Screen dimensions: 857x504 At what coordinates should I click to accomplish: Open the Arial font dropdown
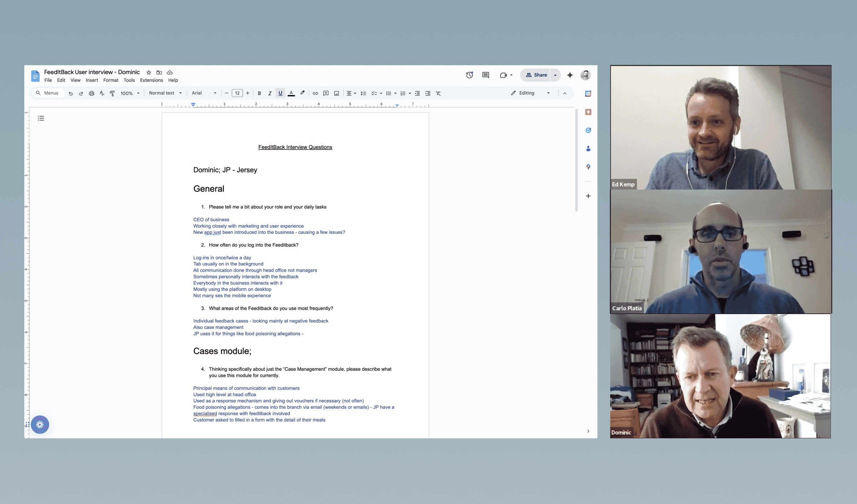[204, 93]
